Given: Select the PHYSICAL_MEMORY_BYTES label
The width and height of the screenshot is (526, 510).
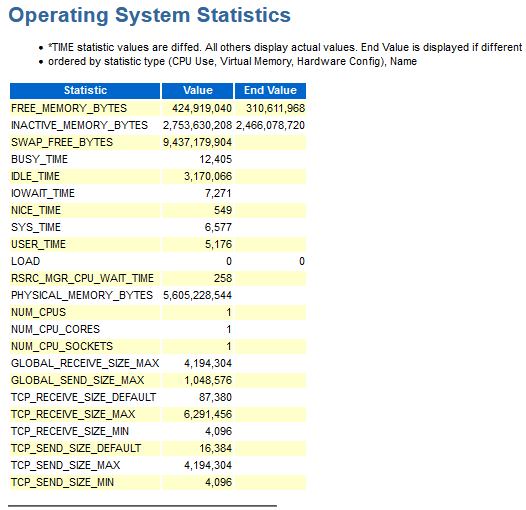Looking at the screenshot, I should click(x=82, y=295).
